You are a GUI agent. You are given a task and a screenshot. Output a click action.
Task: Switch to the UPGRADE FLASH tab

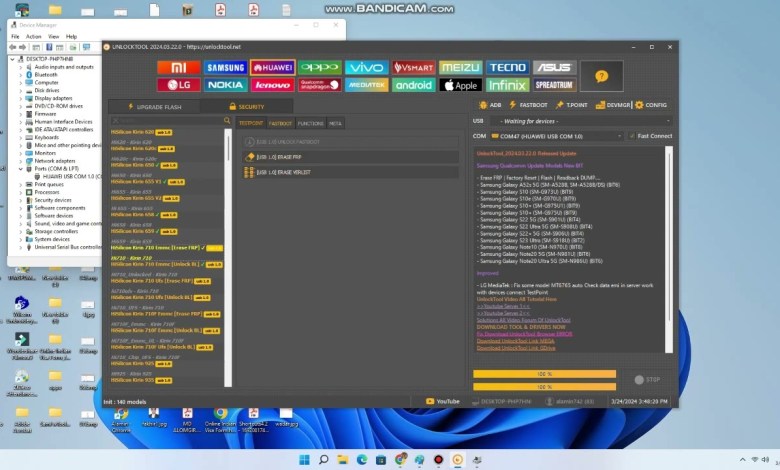click(x=154, y=106)
